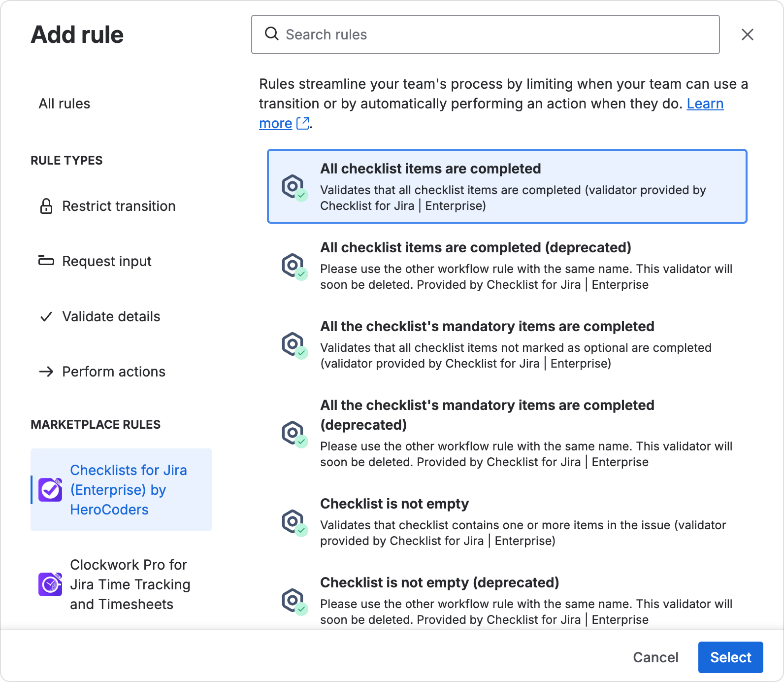The width and height of the screenshot is (784, 682).
Task: Click the Add rule dialog title
Action: (x=77, y=34)
